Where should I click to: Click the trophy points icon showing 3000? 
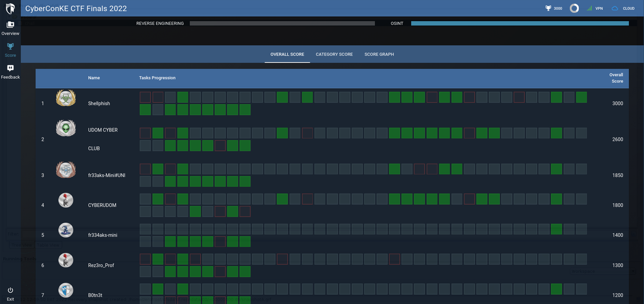coord(548,9)
